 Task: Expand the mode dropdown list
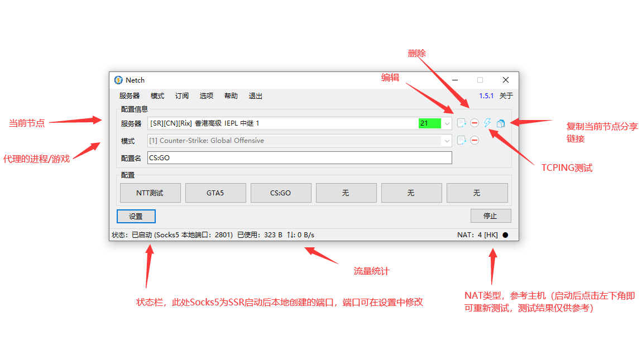[x=447, y=141]
